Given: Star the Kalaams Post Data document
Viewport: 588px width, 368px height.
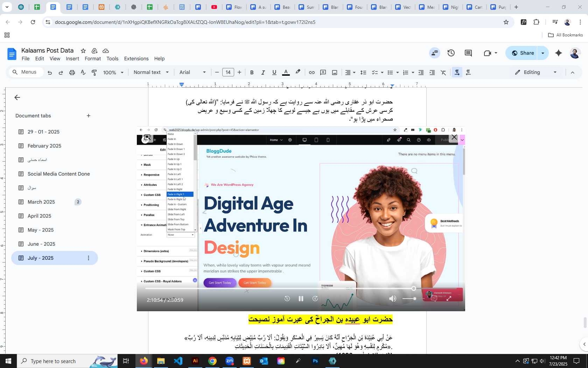Looking at the screenshot, I should coord(83,51).
